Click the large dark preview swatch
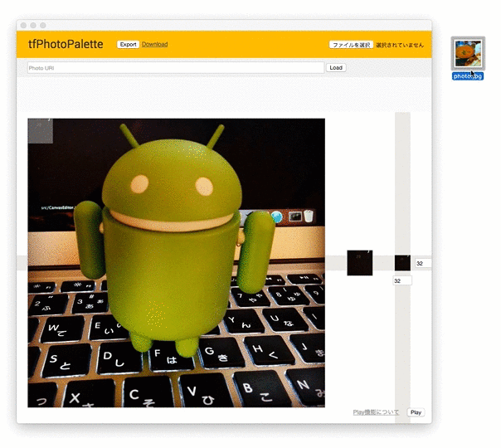 point(360,263)
